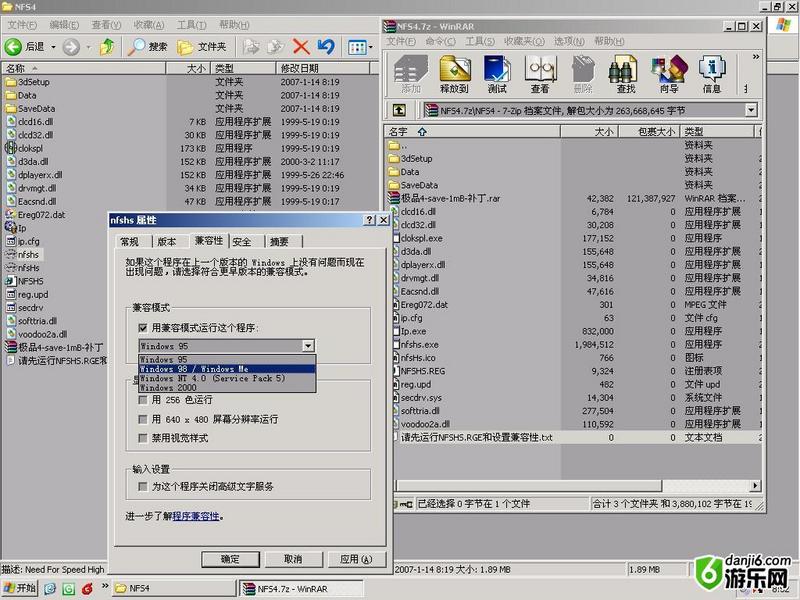Enable run in 256 colors checkbox
Image resolution: width=800 pixels, height=600 pixels.
[143, 399]
